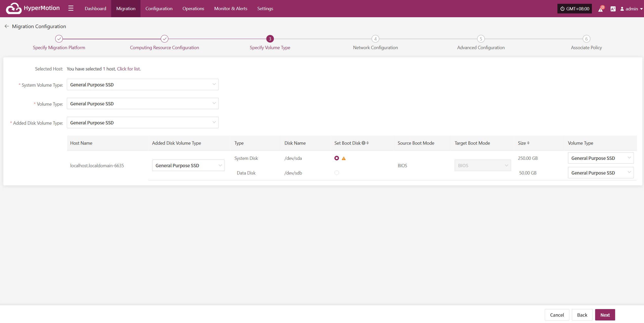Click the language switch icon
The image size is (644, 323).
613,9
